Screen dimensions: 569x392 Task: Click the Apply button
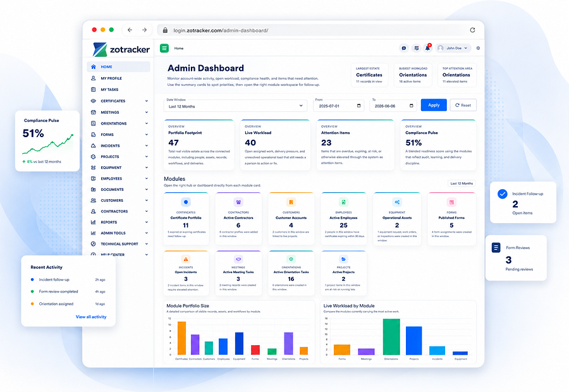pos(434,105)
